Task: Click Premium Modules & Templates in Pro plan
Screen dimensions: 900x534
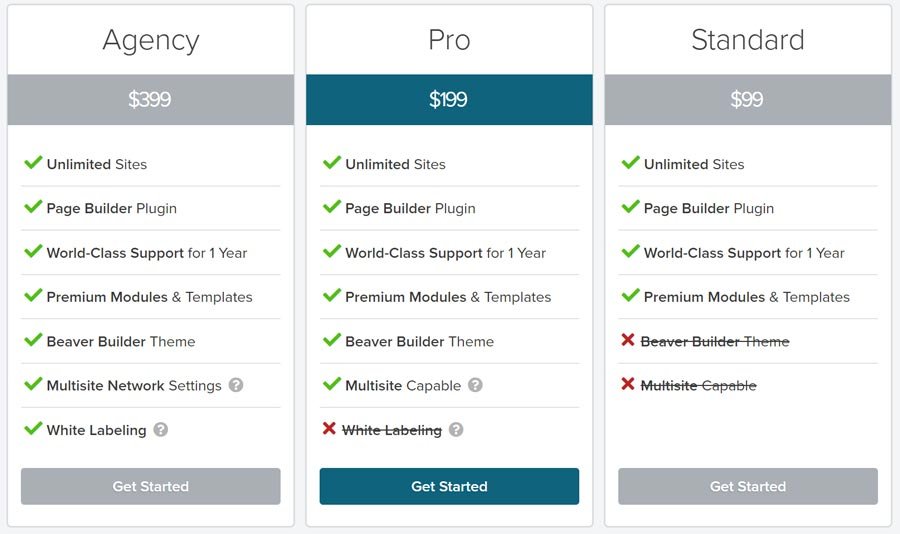Action: (448, 297)
